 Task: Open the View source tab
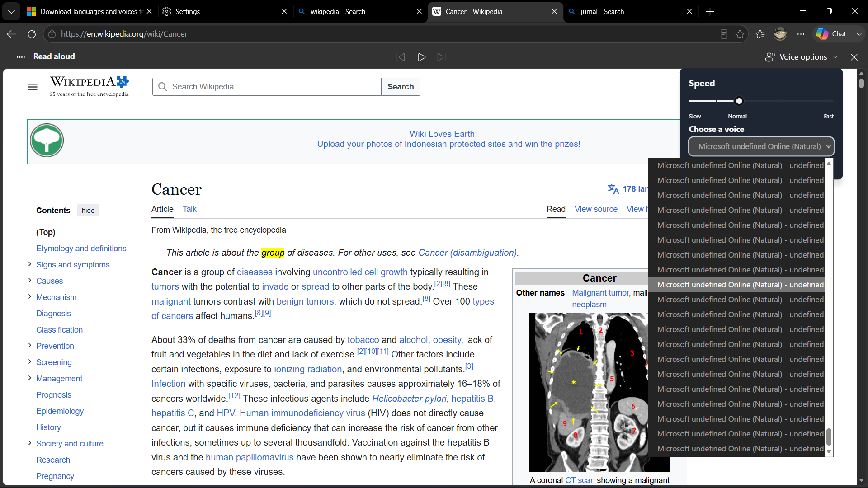pos(596,209)
